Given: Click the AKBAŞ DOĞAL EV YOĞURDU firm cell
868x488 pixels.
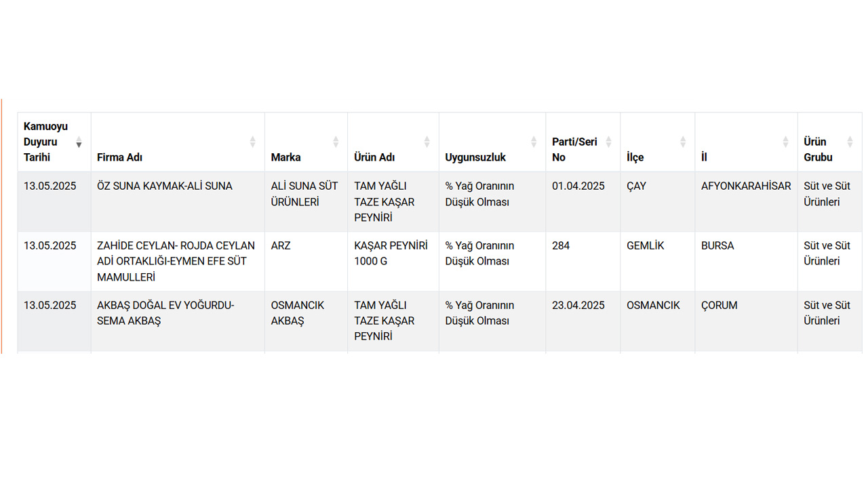Looking at the screenshot, I should 165,313.
